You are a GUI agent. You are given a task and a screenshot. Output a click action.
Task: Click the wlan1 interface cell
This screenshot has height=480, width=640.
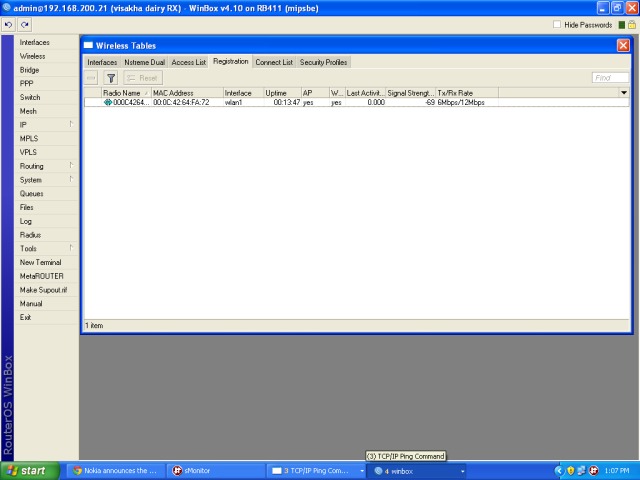pos(233,102)
